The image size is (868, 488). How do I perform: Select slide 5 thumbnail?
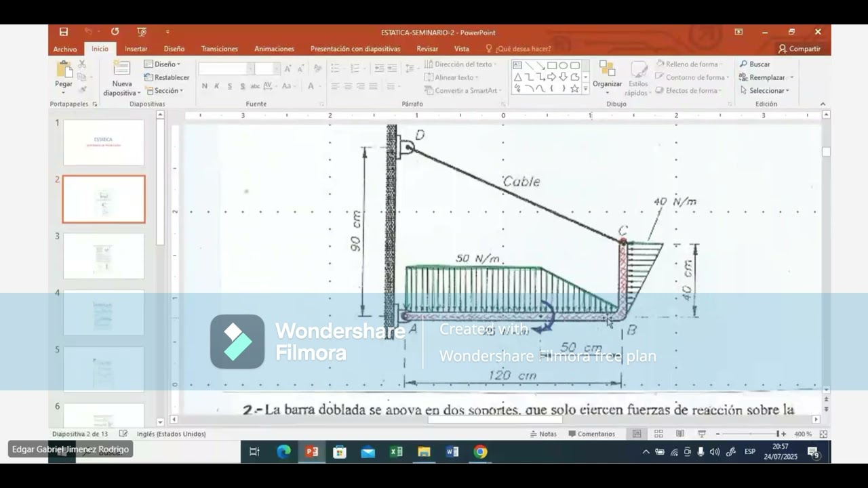click(x=104, y=369)
